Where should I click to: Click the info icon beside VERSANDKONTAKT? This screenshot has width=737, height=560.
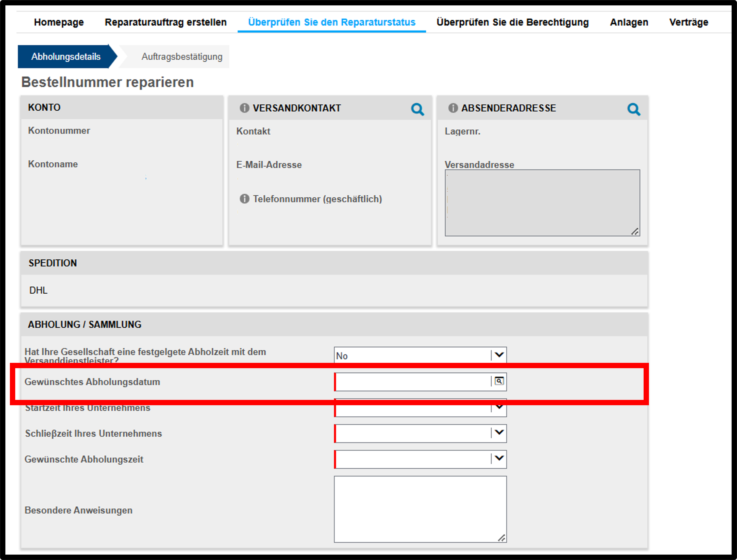244,108
